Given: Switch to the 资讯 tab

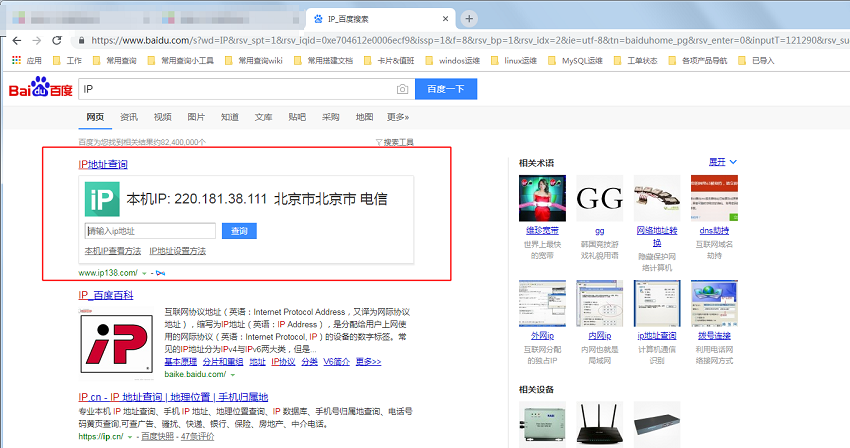Looking at the screenshot, I should click(128, 117).
